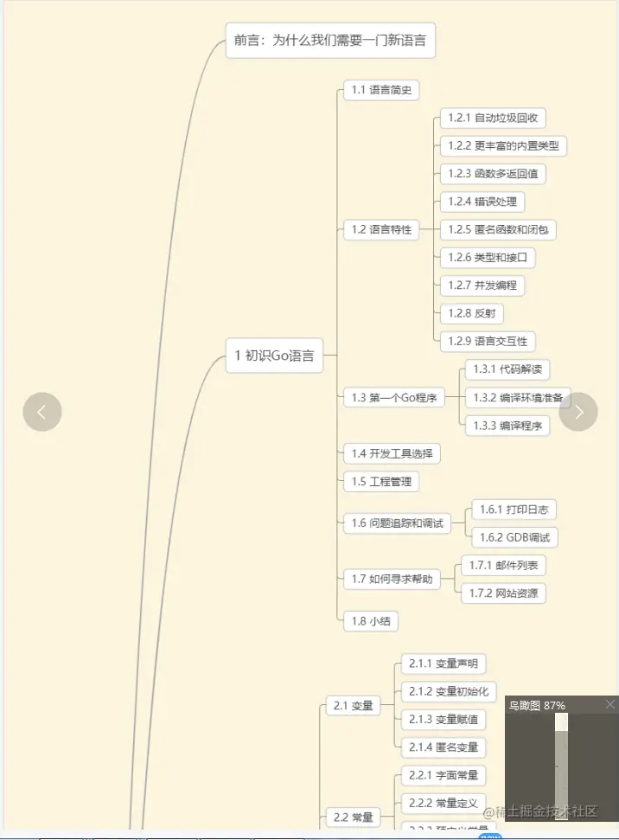Viewport: 619px width, 840px height.
Task: Click the 1.1 语言简史 node
Action: click(381, 90)
